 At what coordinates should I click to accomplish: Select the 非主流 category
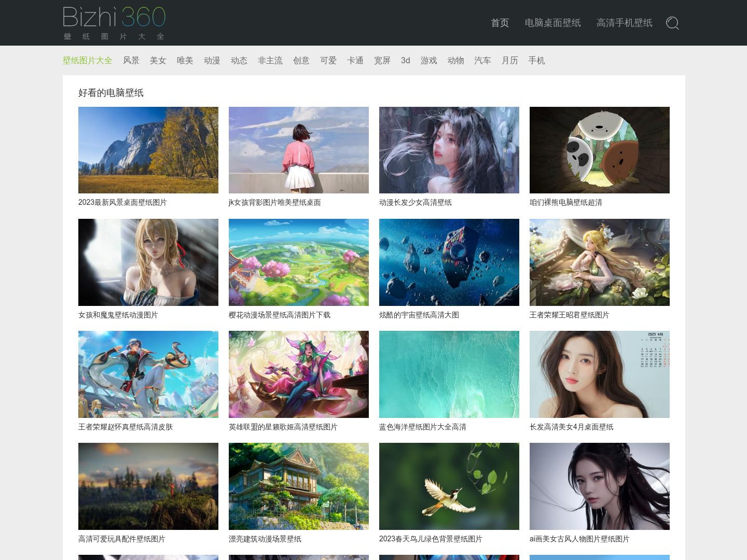tap(270, 60)
